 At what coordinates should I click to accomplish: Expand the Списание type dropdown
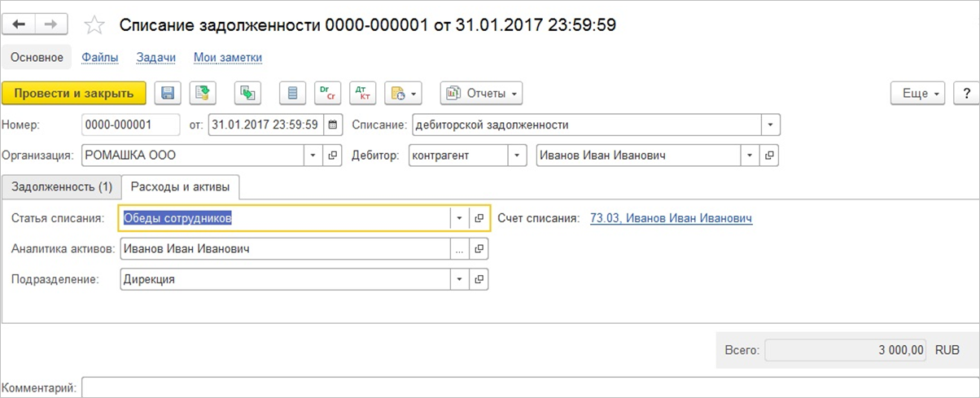tap(771, 125)
